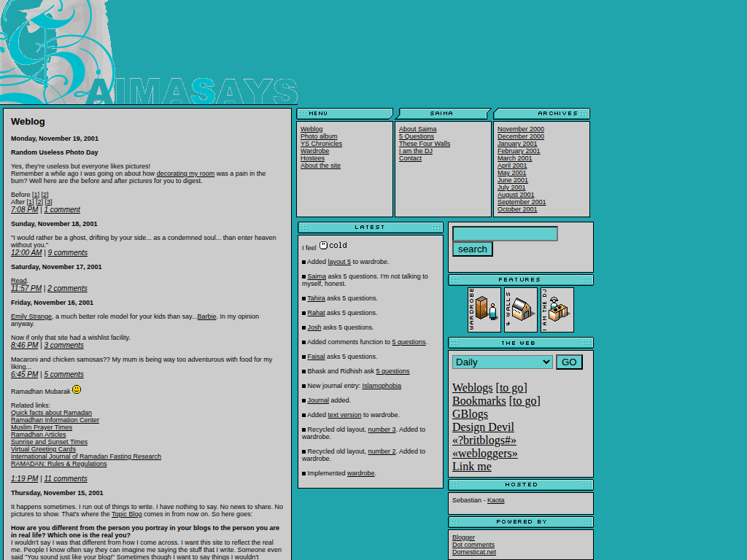Open the Kaota hosted site link
Screen dimensions: 747x560
click(x=495, y=500)
